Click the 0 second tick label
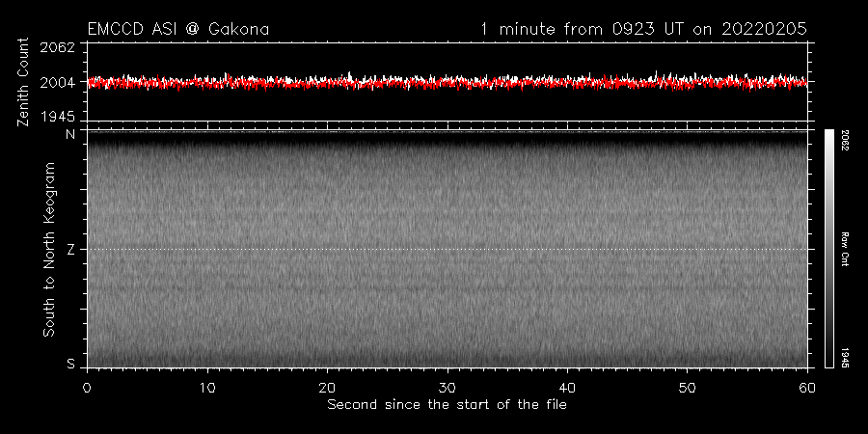This screenshot has width=868, height=434. point(87,387)
